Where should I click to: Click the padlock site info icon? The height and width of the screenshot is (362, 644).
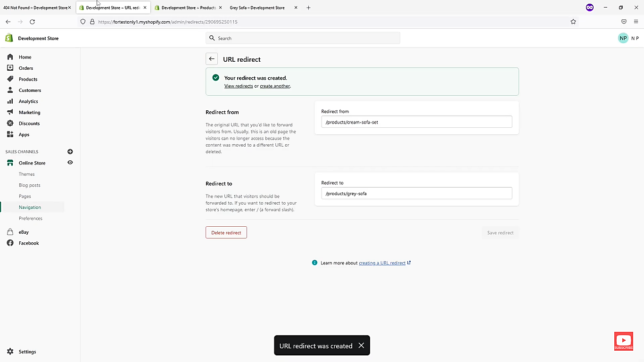coord(92,22)
